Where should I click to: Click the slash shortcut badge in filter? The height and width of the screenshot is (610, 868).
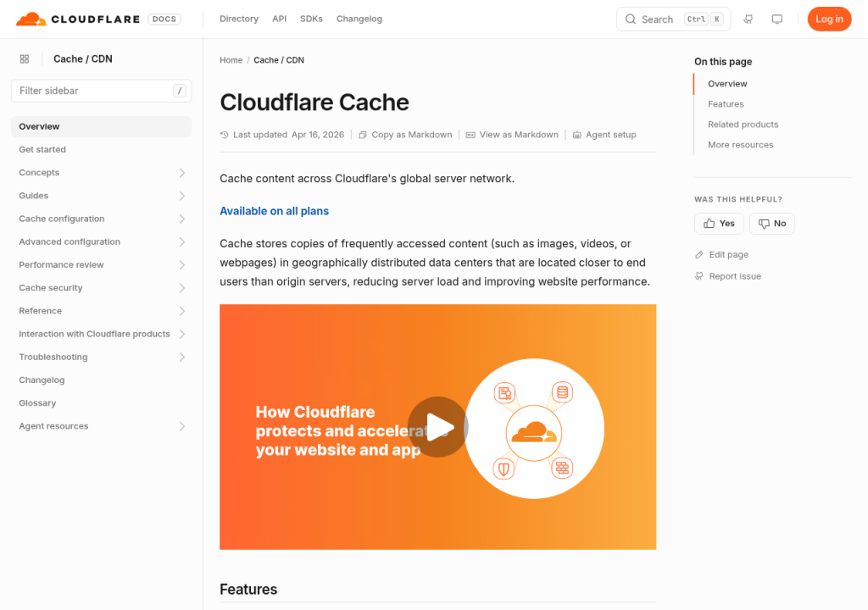pyautogui.click(x=180, y=91)
